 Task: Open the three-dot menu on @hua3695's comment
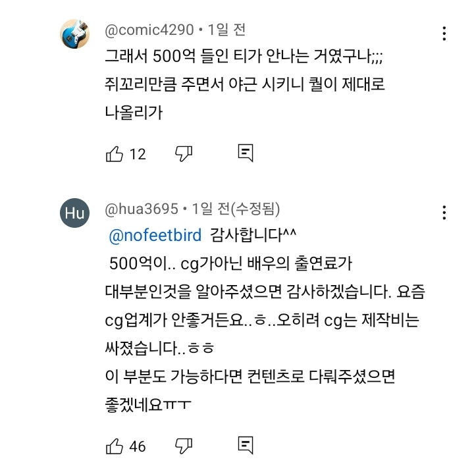[445, 213]
